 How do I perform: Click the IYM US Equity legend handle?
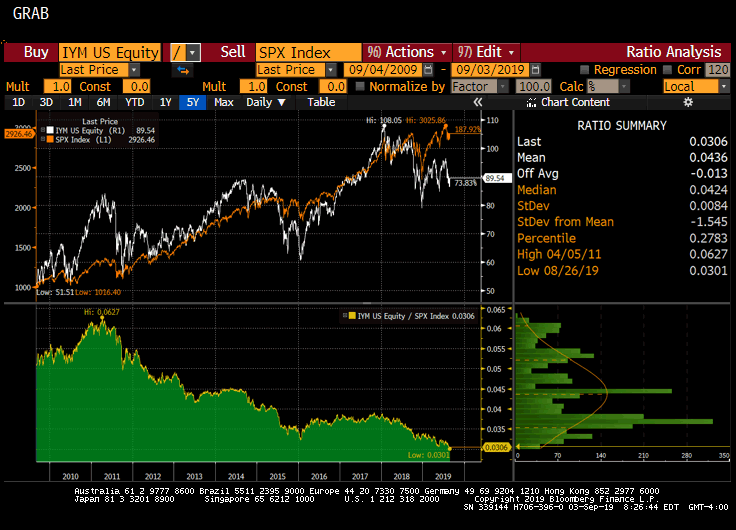[x=43, y=130]
